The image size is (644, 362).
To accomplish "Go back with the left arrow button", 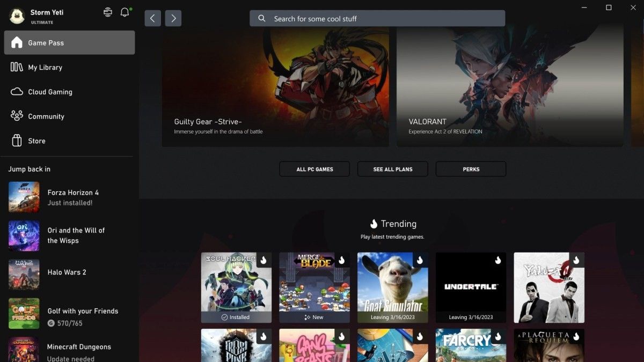I will (x=152, y=18).
